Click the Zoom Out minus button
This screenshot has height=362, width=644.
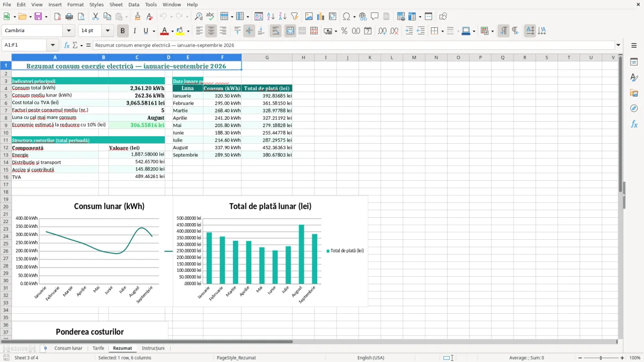click(x=579, y=358)
